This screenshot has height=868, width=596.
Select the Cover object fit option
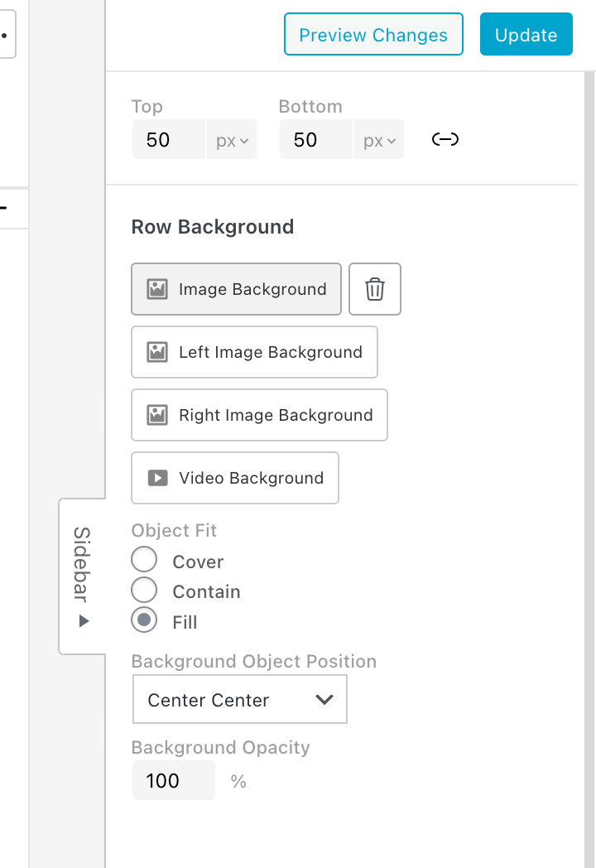144,561
